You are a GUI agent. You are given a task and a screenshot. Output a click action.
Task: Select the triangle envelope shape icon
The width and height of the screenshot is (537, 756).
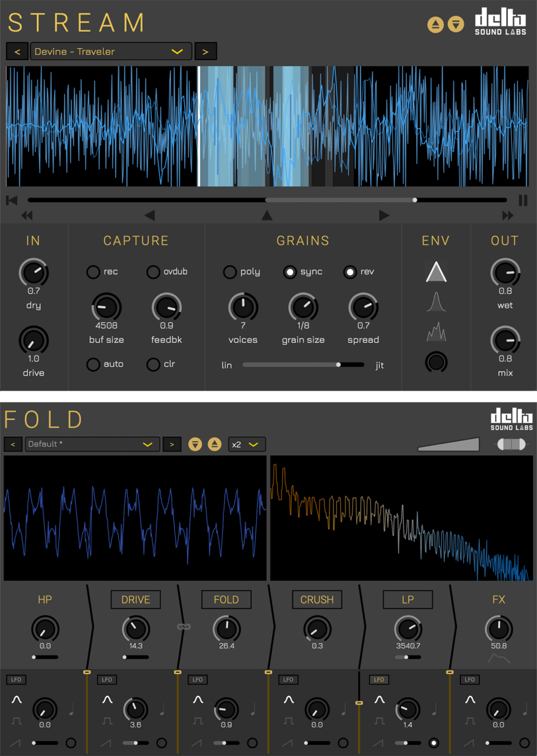click(436, 272)
